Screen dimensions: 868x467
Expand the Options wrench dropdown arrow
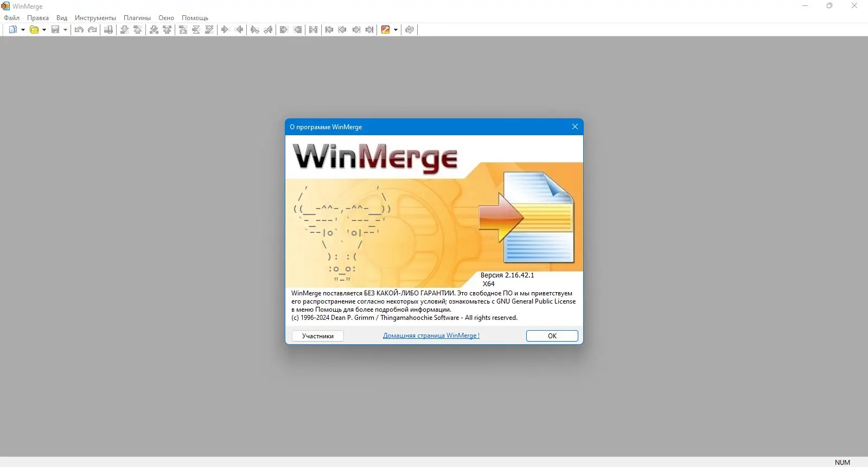[395, 30]
